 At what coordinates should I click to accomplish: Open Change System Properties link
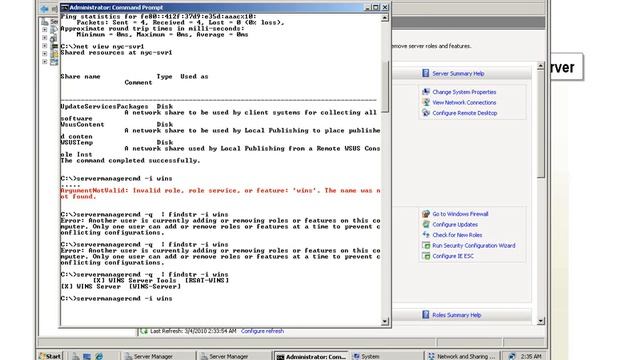pos(464,92)
